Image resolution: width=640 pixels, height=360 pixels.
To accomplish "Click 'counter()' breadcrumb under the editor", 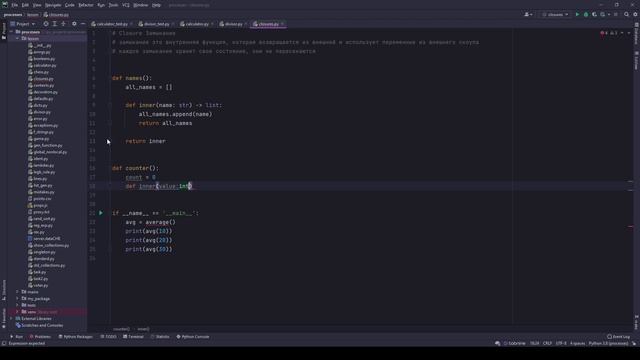I will pos(121,329).
